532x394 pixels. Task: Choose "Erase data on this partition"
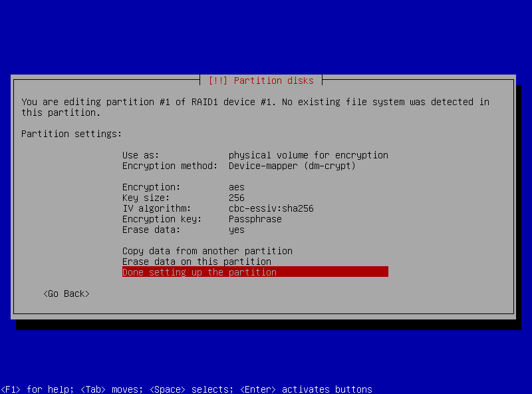tap(196, 262)
